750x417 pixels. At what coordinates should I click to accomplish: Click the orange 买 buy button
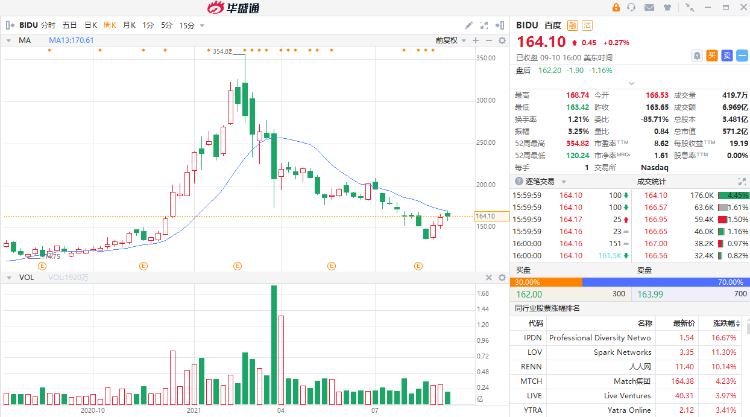[x=711, y=55]
